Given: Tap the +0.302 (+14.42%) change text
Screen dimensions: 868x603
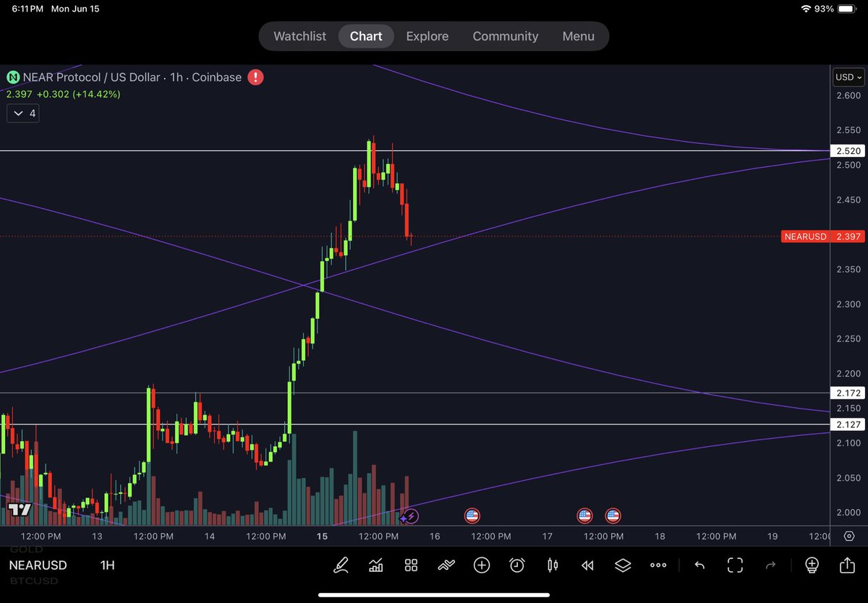Looking at the screenshot, I should click(x=79, y=94).
